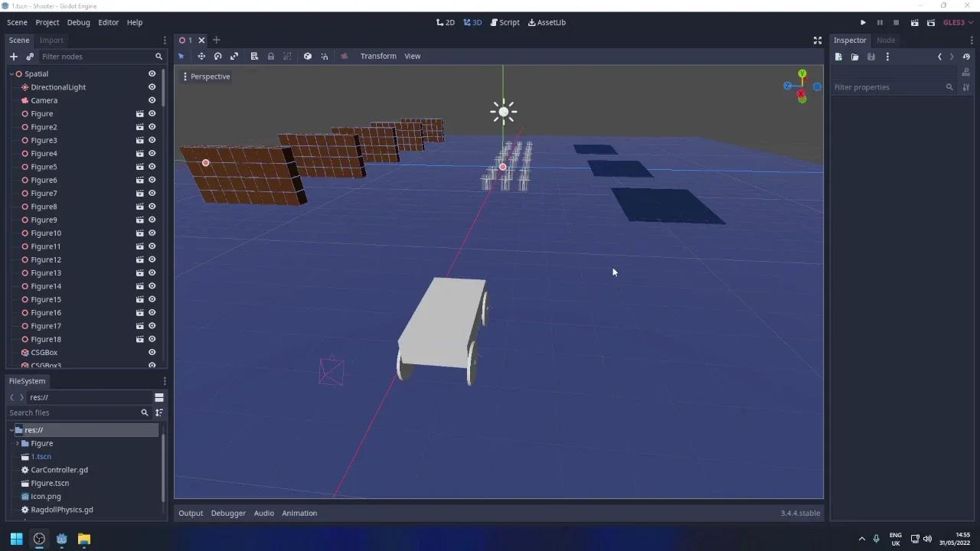Toggle visibility of Figure10 node

tap(152, 233)
